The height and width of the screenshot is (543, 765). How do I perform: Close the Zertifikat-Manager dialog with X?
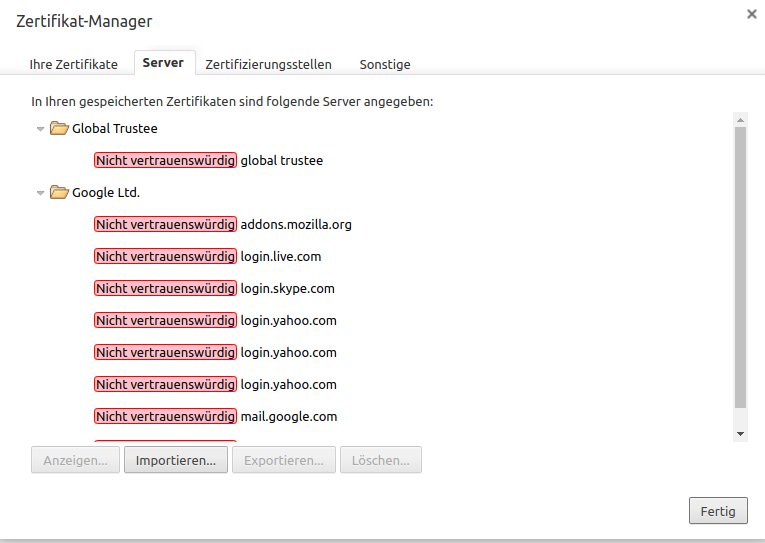tap(752, 14)
